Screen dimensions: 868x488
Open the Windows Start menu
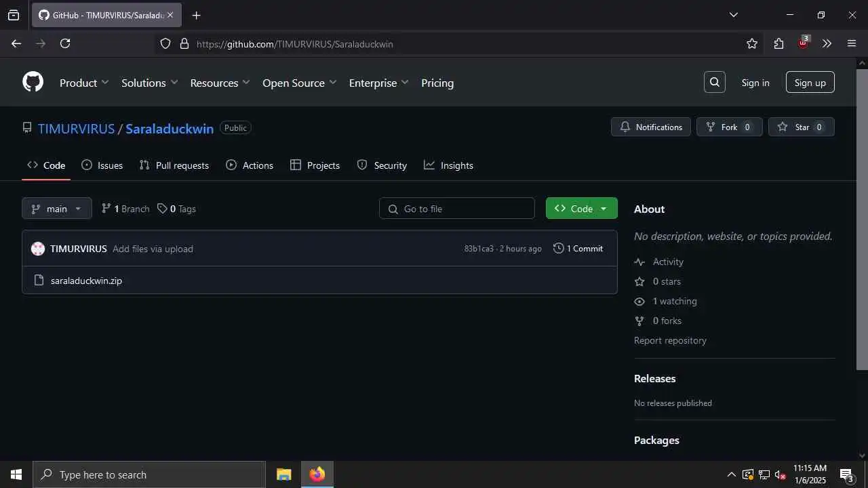[16, 474]
